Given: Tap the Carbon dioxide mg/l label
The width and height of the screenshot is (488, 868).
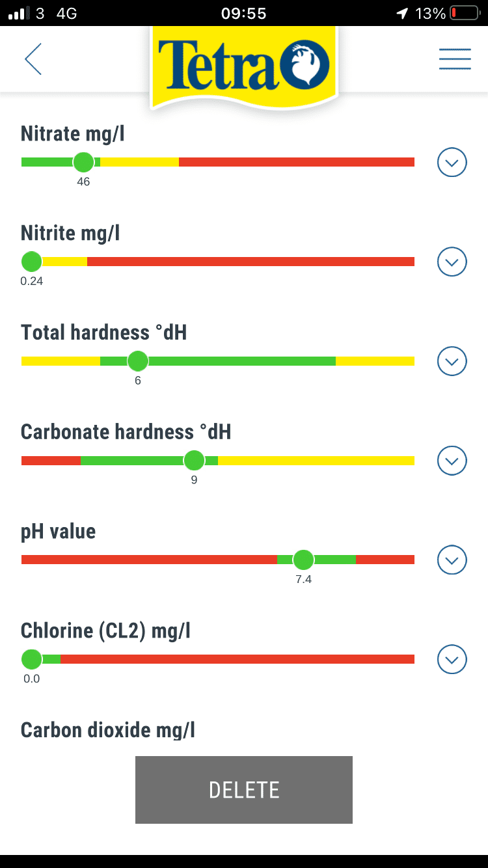Looking at the screenshot, I should tap(108, 730).
